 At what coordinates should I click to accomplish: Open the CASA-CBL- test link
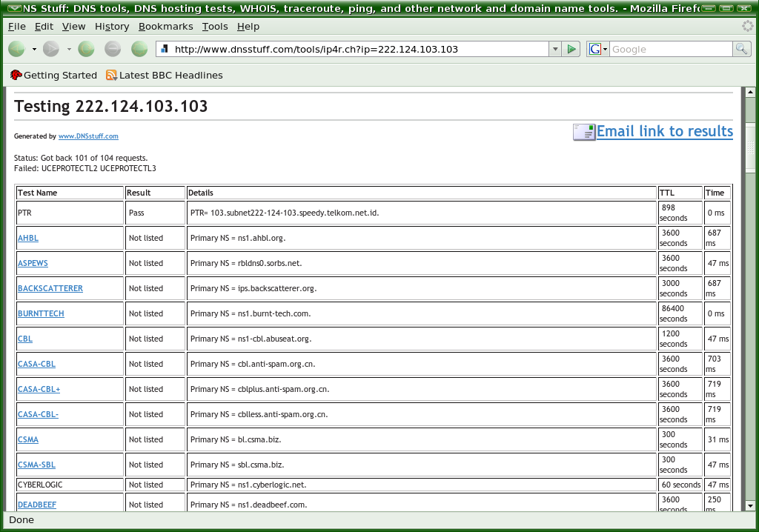38,414
